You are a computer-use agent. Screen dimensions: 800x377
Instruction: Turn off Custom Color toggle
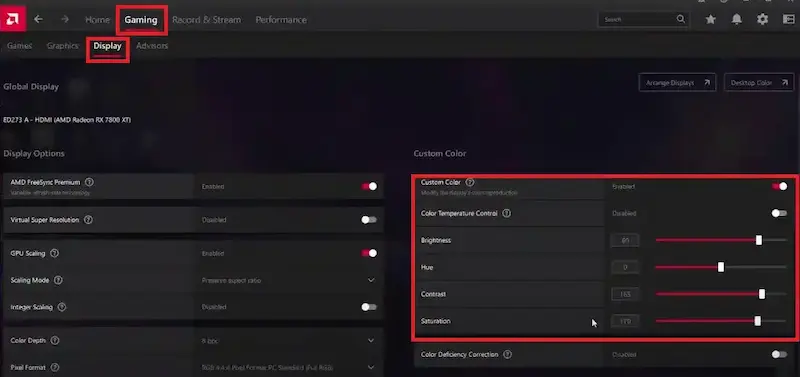[780, 187]
